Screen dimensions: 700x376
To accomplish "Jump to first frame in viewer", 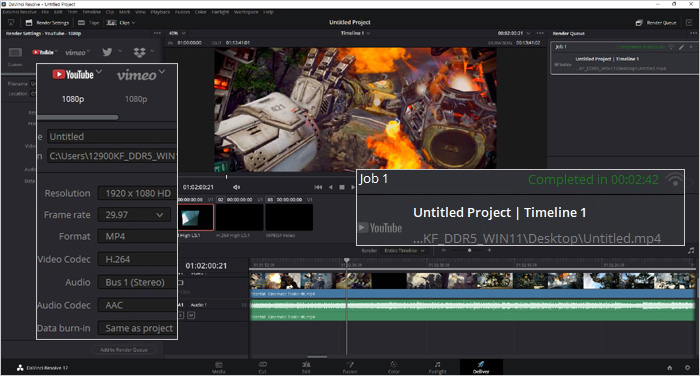I will coord(318,187).
